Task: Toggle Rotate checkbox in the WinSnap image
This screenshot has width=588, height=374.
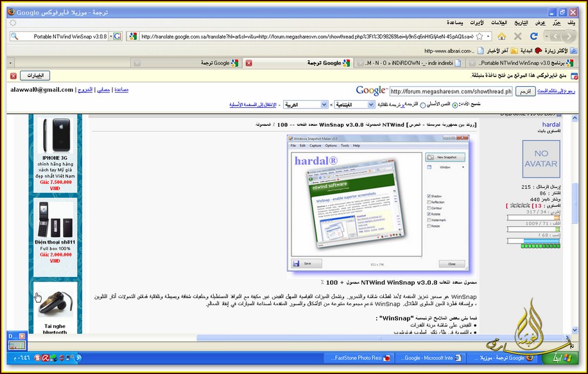Action: pos(429,214)
